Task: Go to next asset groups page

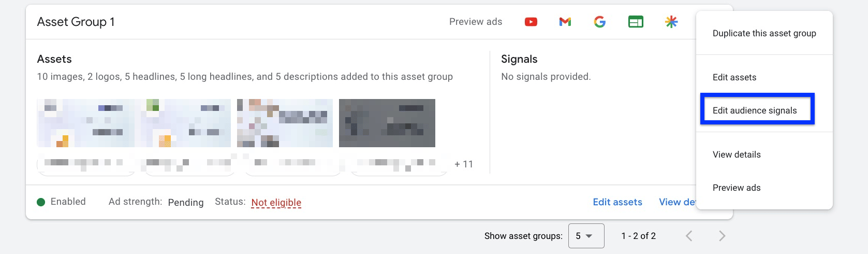Action: (722, 236)
